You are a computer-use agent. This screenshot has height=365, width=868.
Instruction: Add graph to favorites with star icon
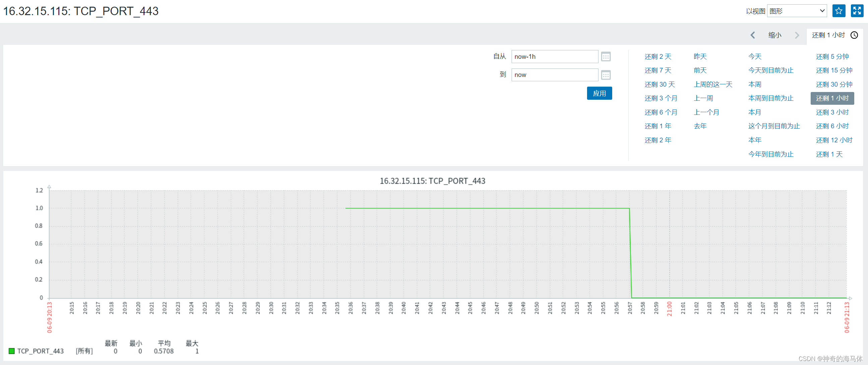coord(838,11)
